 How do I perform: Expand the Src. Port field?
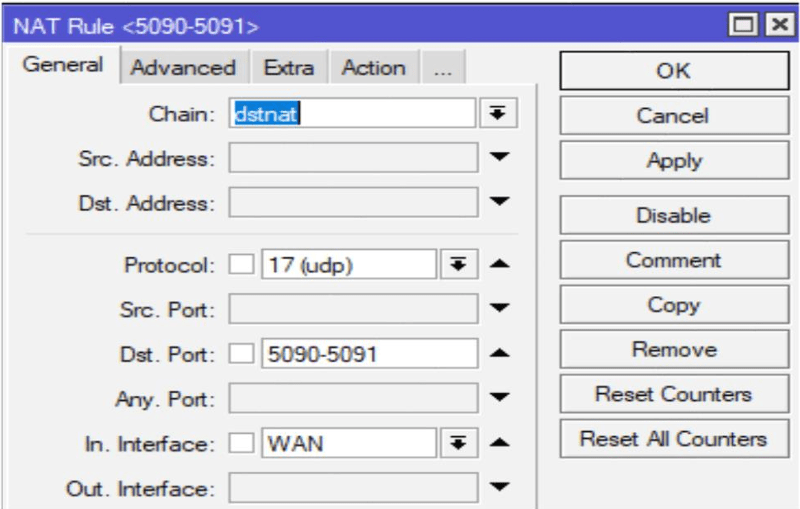(x=501, y=309)
